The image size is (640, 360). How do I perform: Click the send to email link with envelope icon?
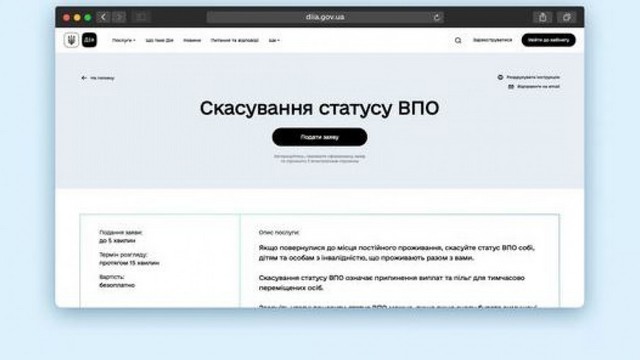(x=534, y=87)
